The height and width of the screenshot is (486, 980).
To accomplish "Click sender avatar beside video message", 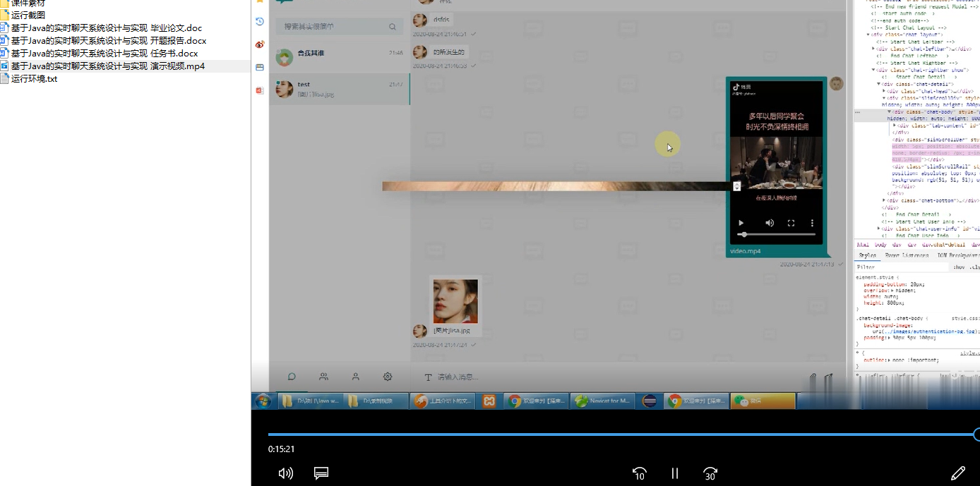I will [837, 84].
